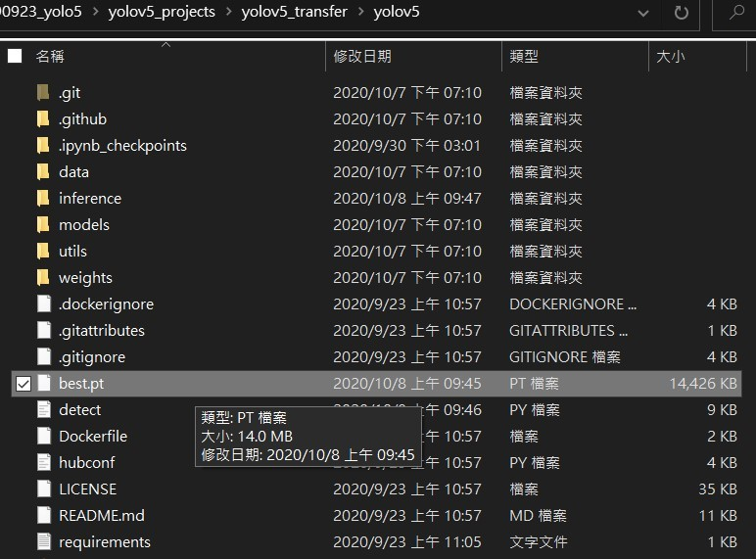Click the .dockerignore file name

106,304
